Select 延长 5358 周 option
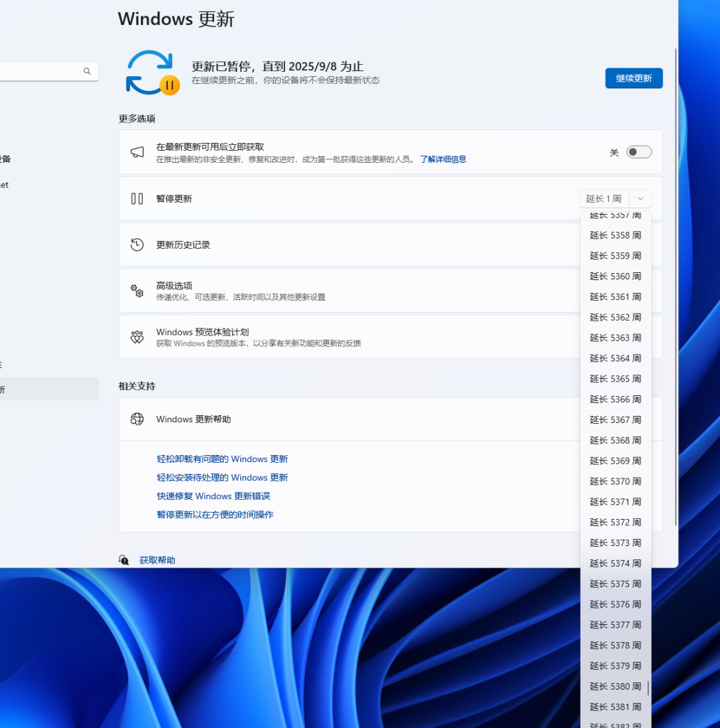Viewport: 720px width, 728px height. [x=616, y=235]
